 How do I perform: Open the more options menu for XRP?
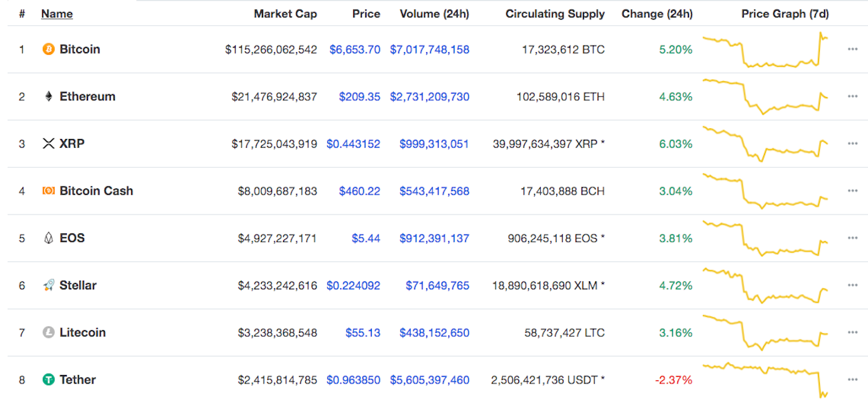coord(852,144)
